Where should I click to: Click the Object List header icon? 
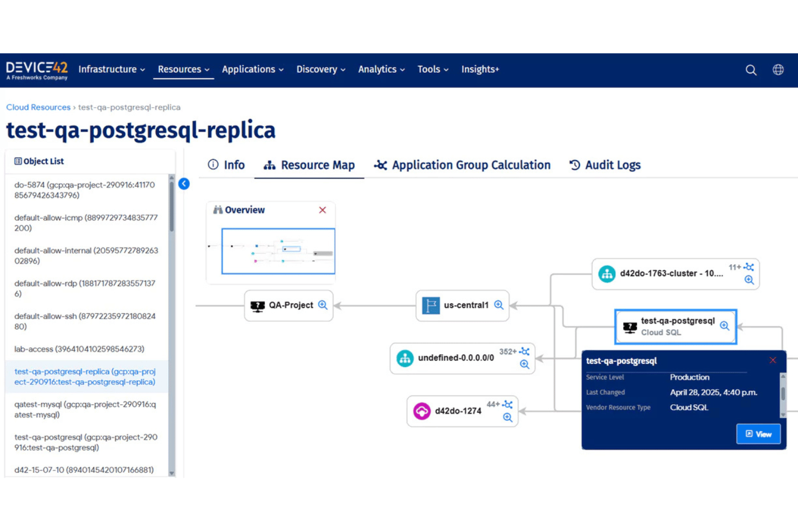[x=18, y=161]
